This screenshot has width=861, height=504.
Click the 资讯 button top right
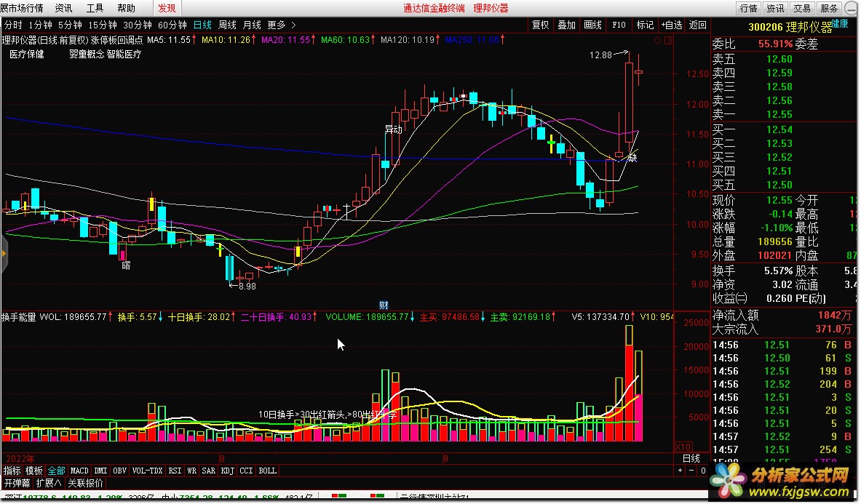click(775, 8)
